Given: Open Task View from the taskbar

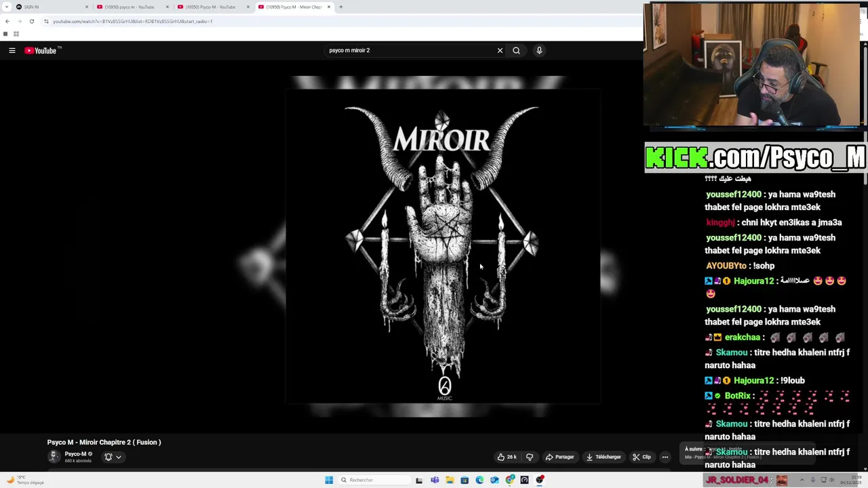Looking at the screenshot, I should tap(419, 480).
